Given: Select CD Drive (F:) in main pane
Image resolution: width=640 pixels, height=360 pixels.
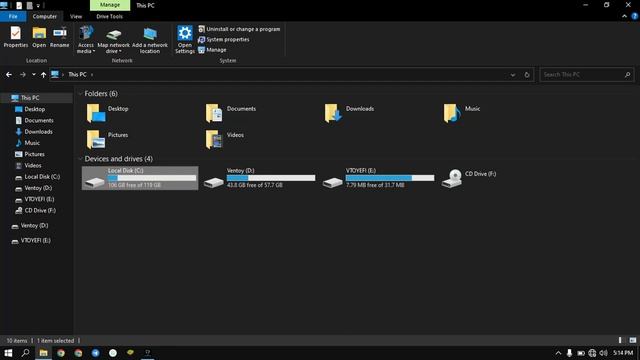Looking at the screenshot, I should tap(469, 178).
